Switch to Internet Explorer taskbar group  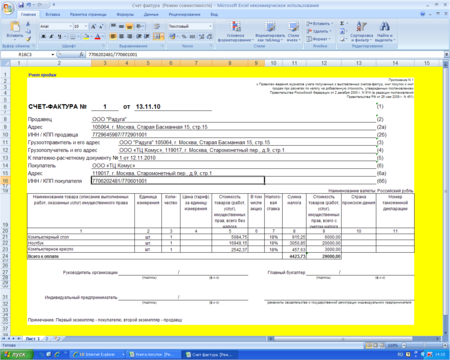98,354
